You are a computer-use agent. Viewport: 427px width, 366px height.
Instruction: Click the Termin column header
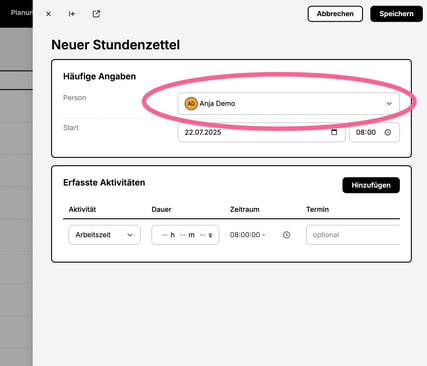317,209
